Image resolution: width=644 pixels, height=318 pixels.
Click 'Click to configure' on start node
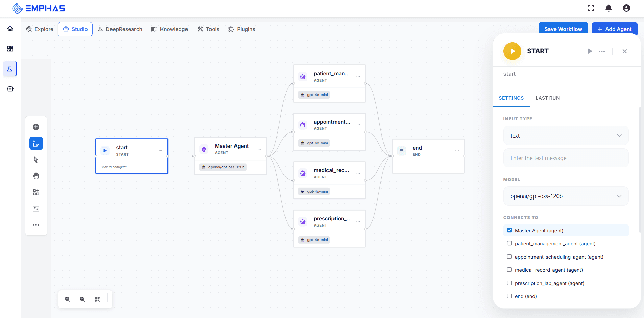click(x=114, y=167)
